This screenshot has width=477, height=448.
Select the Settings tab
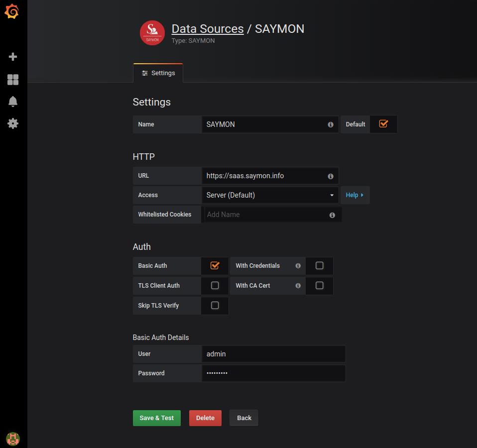coord(158,73)
